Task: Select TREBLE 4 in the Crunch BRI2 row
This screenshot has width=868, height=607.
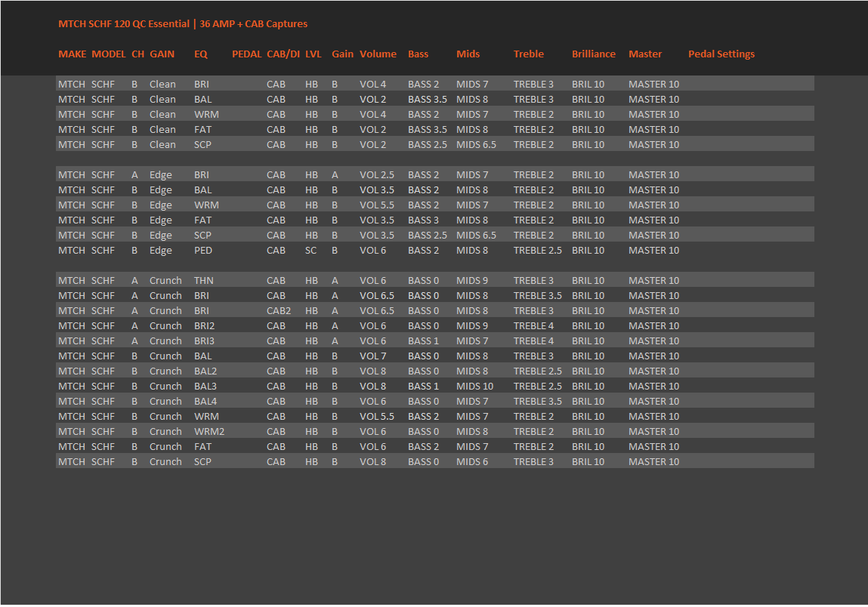Action: [x=533, y=326]
